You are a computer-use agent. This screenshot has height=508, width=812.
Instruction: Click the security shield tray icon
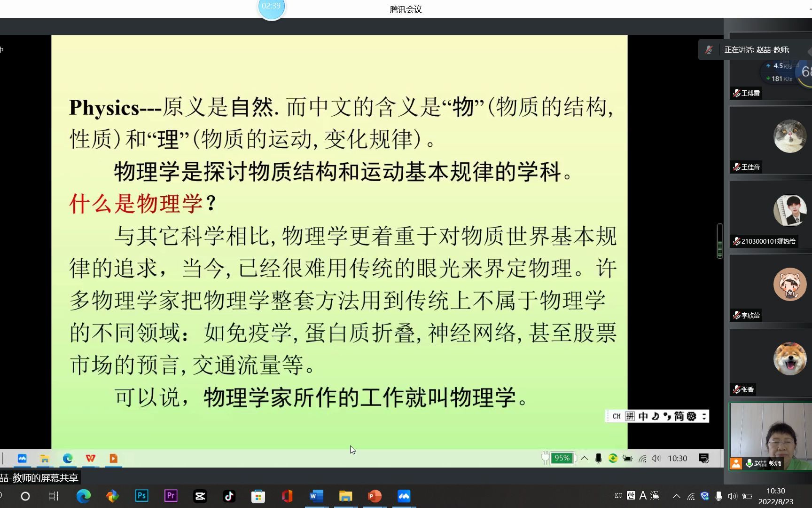pyautogui.click(x=705, y=496)
